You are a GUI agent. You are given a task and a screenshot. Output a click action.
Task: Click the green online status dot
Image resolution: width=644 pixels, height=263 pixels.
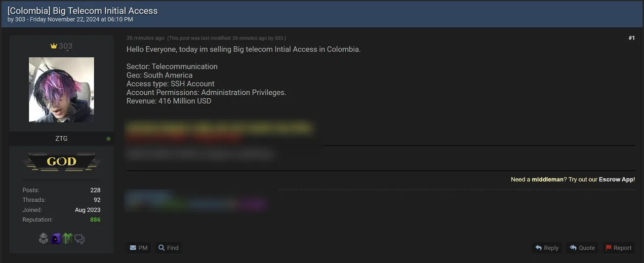coord(109,139)
